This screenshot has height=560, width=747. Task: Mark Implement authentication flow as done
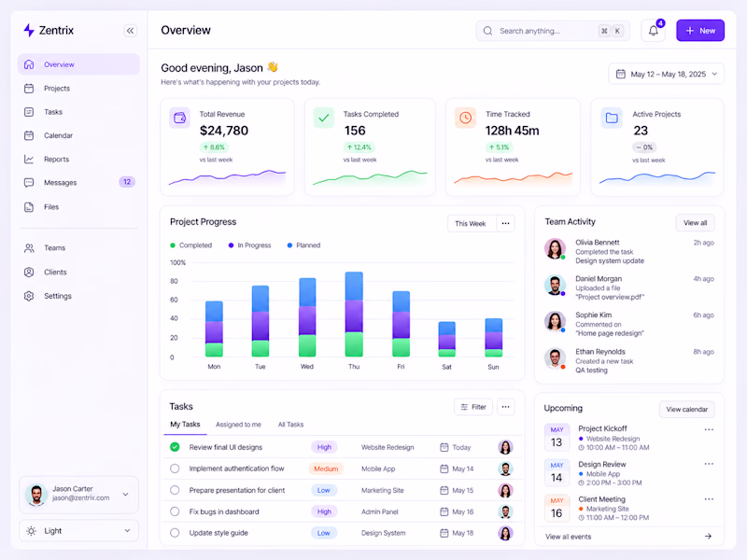(175, 469)
